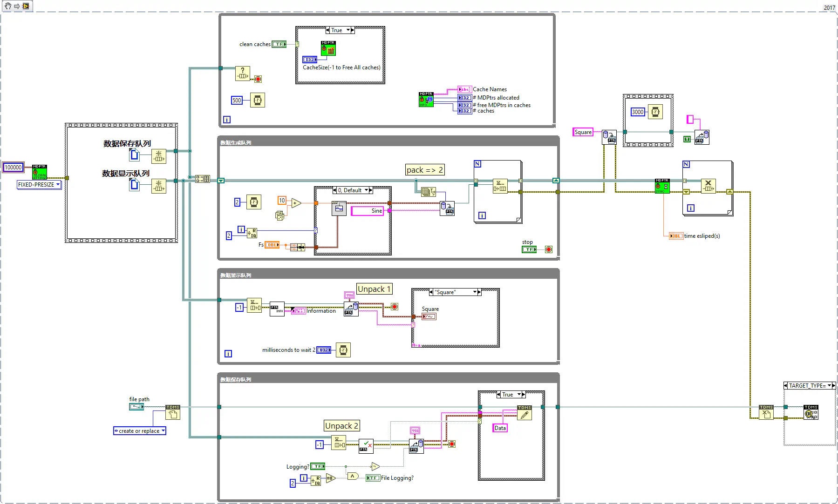Viewport: 838px width, 504px height.
Task: Select the sine waveform generator node
Action: tap(339, 208)
